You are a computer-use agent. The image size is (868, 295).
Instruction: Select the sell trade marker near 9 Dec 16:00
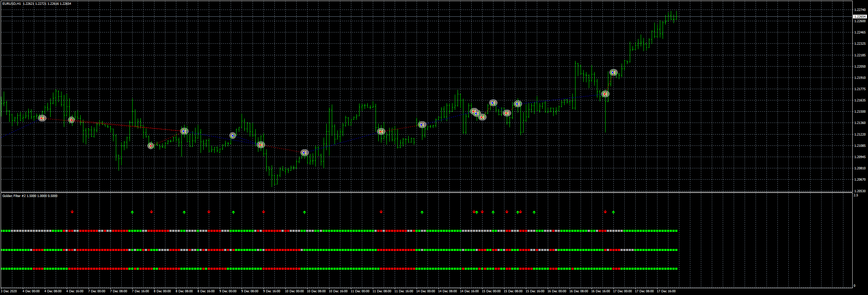(261, 145)
